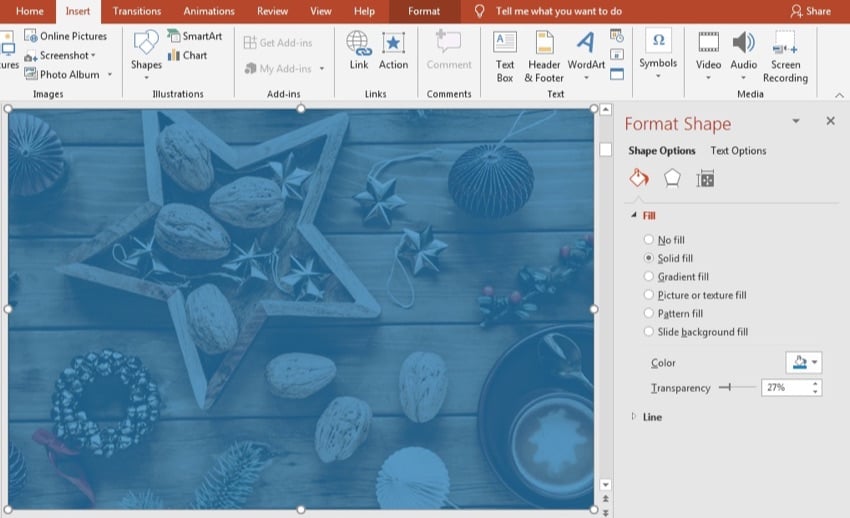Insert a Chart

point(187,56)
